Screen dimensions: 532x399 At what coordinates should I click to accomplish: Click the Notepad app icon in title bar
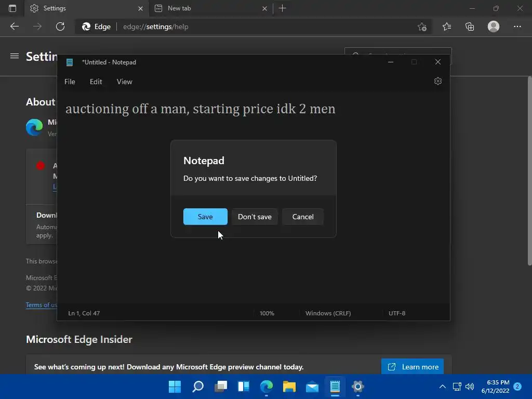(70, 62)
